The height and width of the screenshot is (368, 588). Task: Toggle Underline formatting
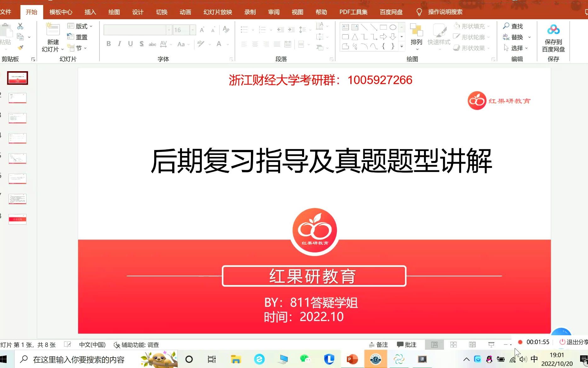(130, 44)
